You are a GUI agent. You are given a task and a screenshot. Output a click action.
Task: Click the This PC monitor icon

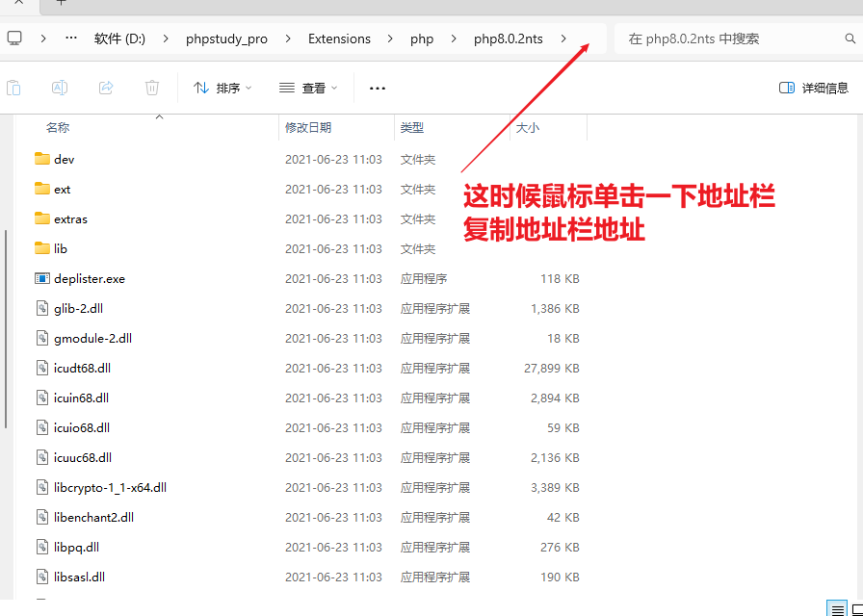(14, 38)
